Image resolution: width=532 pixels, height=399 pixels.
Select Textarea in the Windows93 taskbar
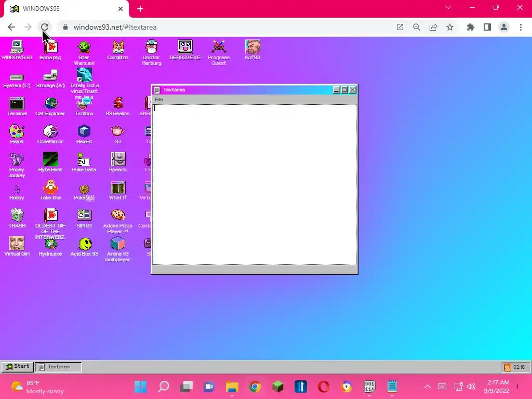point(58,367)
